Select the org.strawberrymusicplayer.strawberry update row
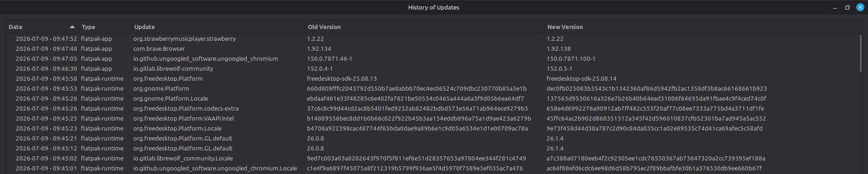 point(432,39)
